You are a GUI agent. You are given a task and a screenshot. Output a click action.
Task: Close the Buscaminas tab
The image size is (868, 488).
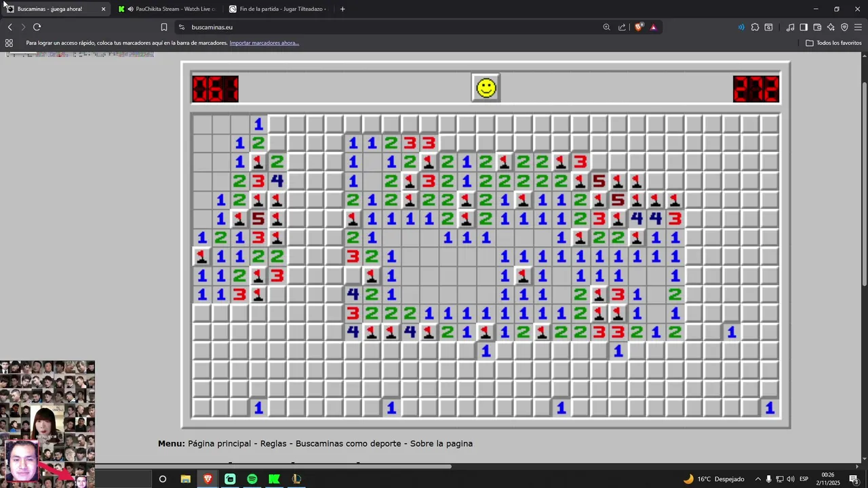(104, 9)
